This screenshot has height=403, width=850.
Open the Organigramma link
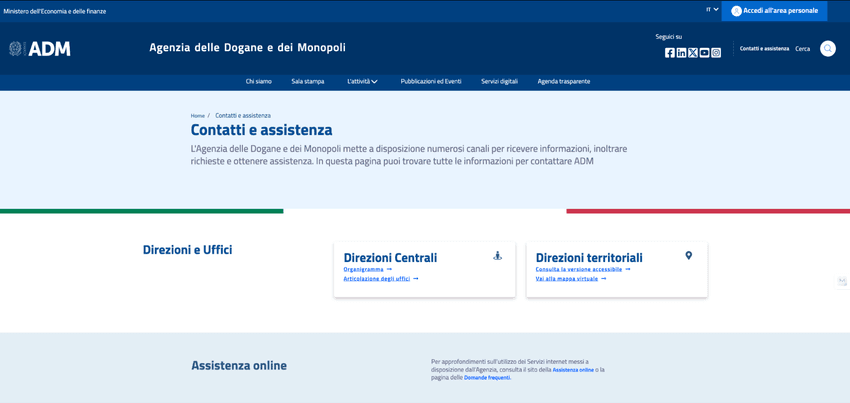coord(364,269)
